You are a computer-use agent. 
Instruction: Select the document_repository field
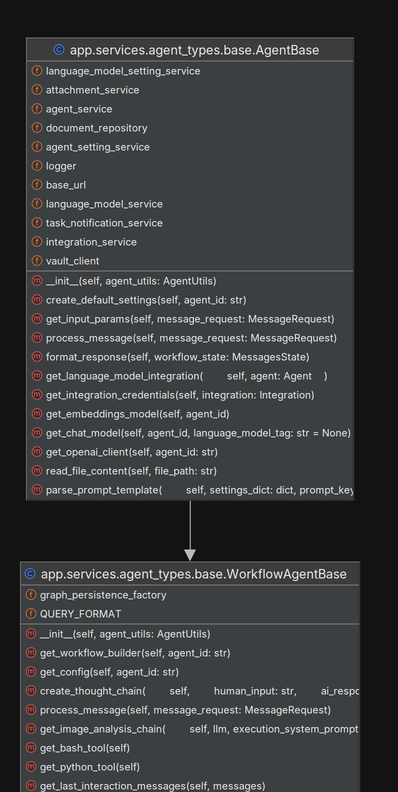[190, 128]
